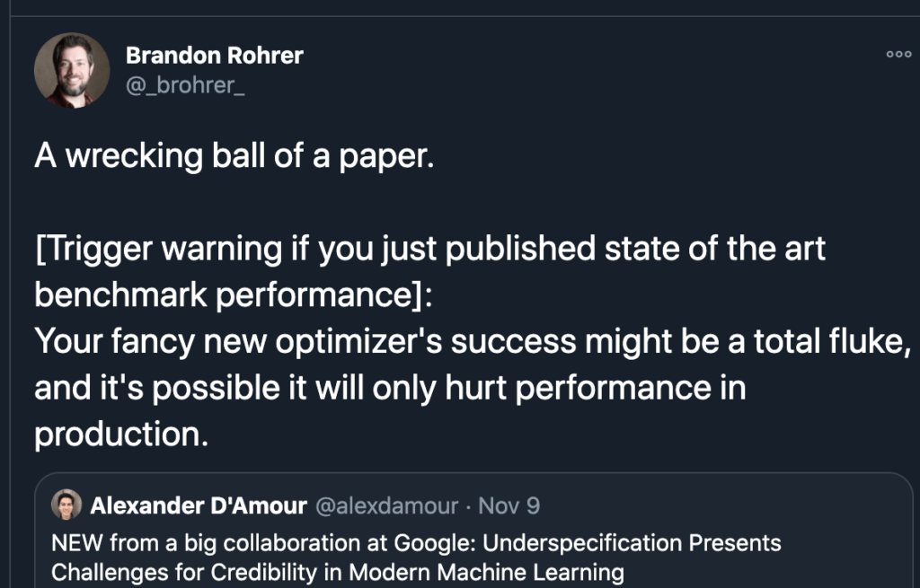The image size is (920, 588).
Task: Click empty space right of Nov 9 in quote card
Action: (x=721, y=505)
